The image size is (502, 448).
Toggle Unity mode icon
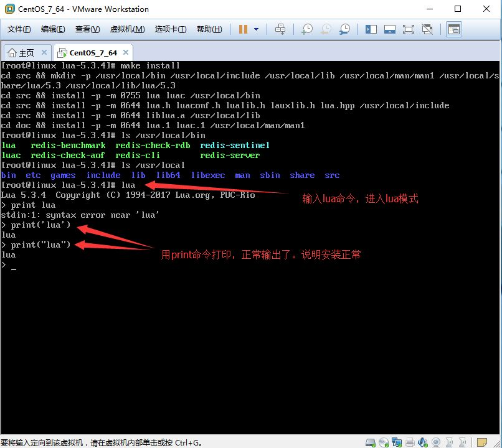(x=427, y=29)
